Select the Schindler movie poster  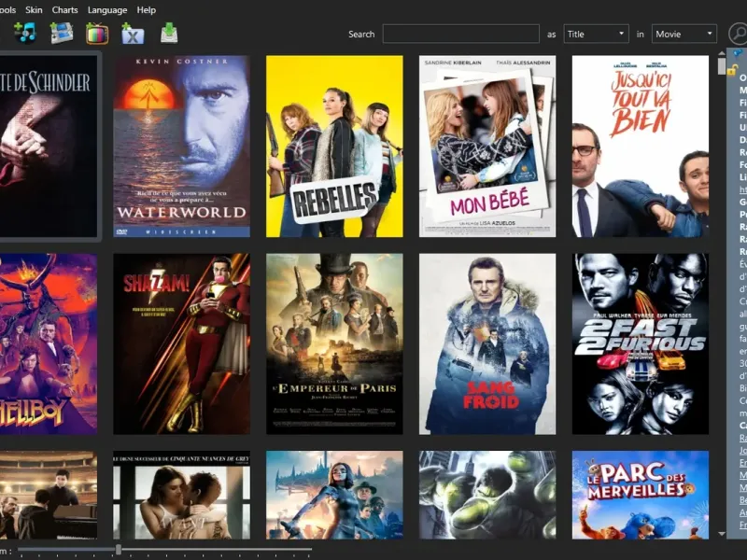(x=49, y=147)
